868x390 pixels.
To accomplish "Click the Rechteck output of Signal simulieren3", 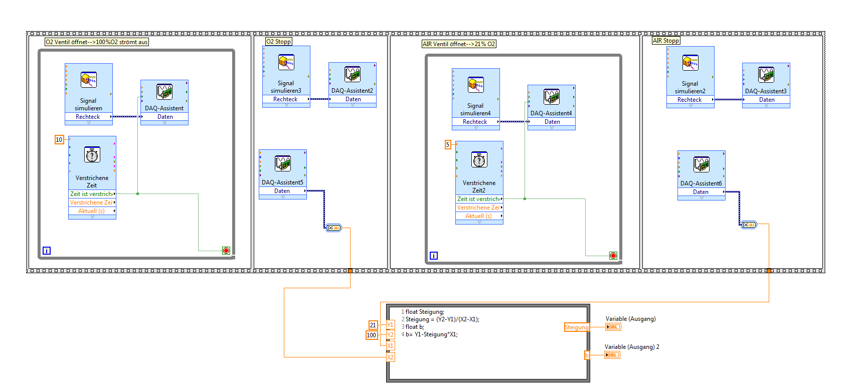I will [286, 99].
